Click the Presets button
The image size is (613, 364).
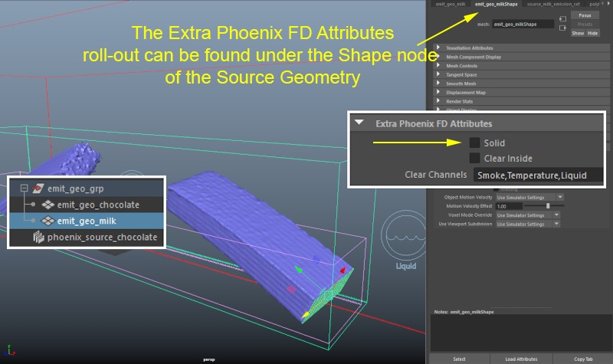tap(585, 25)
